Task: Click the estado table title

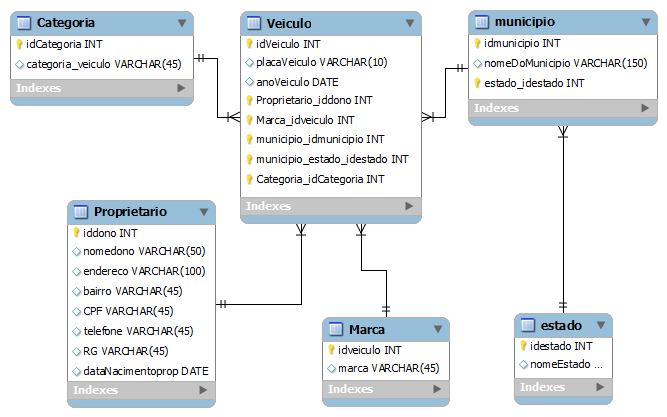Action: [561, 326]
